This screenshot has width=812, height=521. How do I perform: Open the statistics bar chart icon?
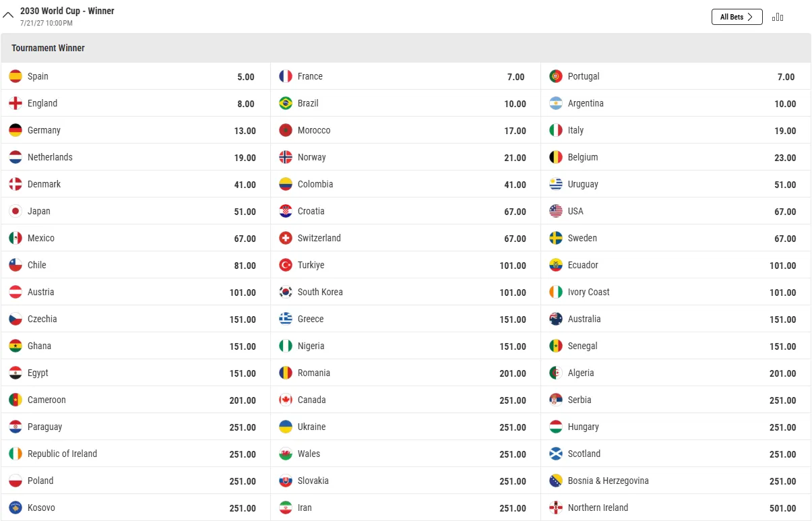[778, 17]
